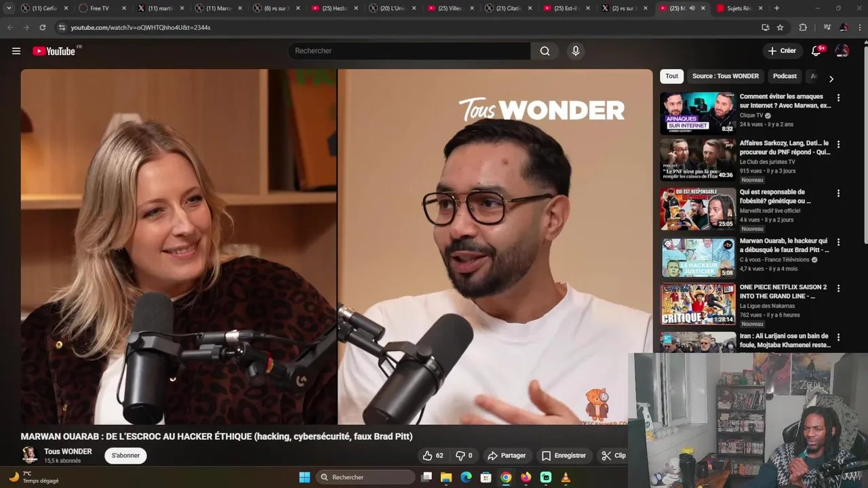This screenshot has height=488, width=868.
Task: Open the YouTube hamburger guide menu
Action: click(16, 51)
